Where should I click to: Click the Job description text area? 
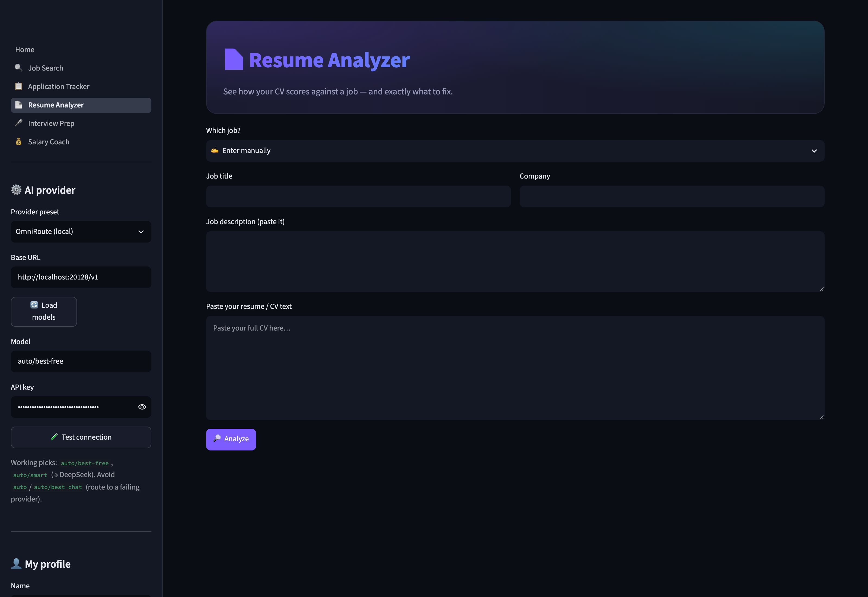(x=515, y=262)
